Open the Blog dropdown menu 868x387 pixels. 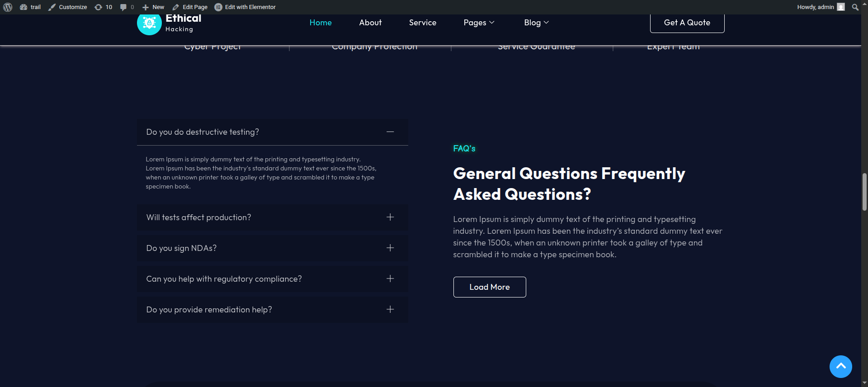(x=536, y=23)
